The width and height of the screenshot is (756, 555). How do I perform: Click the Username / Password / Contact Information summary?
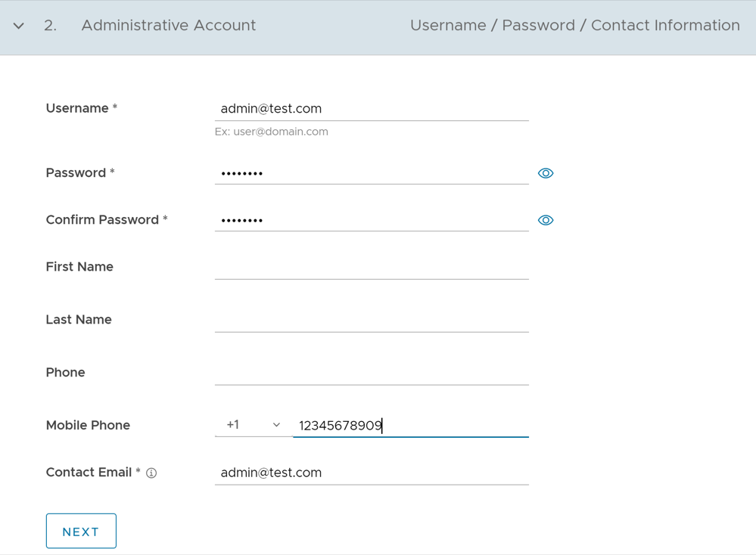[x=574, y=26]
